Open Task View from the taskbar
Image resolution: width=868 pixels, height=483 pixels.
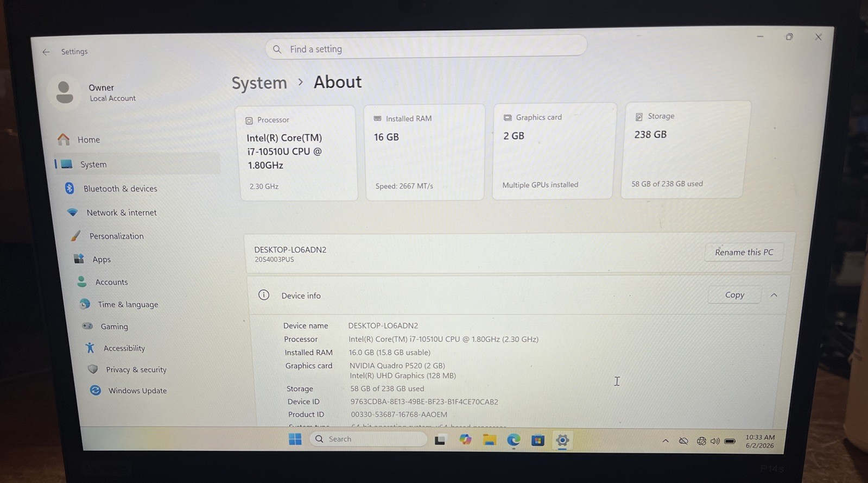(x=440, y=440)
